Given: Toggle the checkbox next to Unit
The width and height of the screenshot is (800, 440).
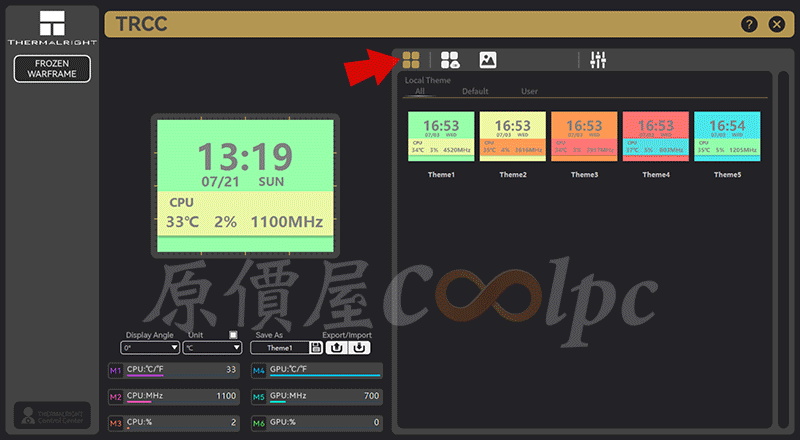Looking at the screenshot, I should click(x=233, y=335).
